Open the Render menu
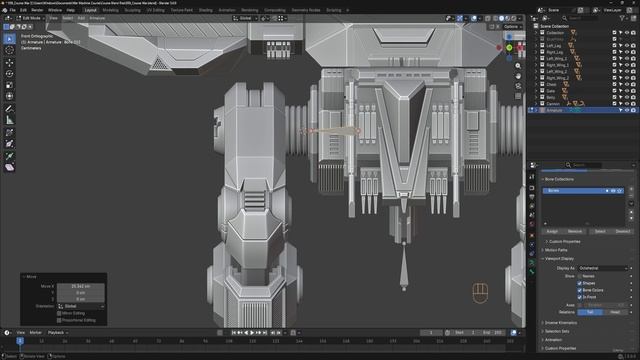 tap(37, 10)
